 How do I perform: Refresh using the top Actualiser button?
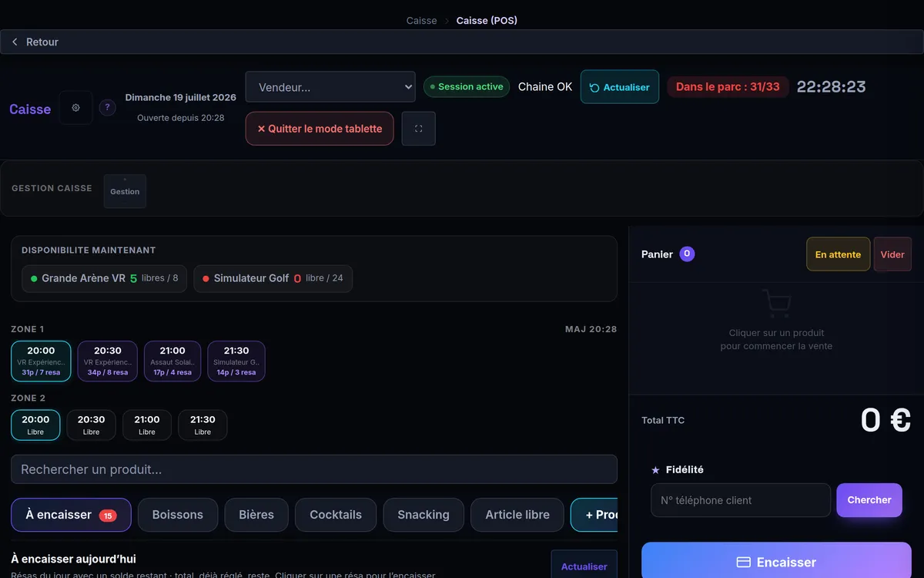point(620,87)
